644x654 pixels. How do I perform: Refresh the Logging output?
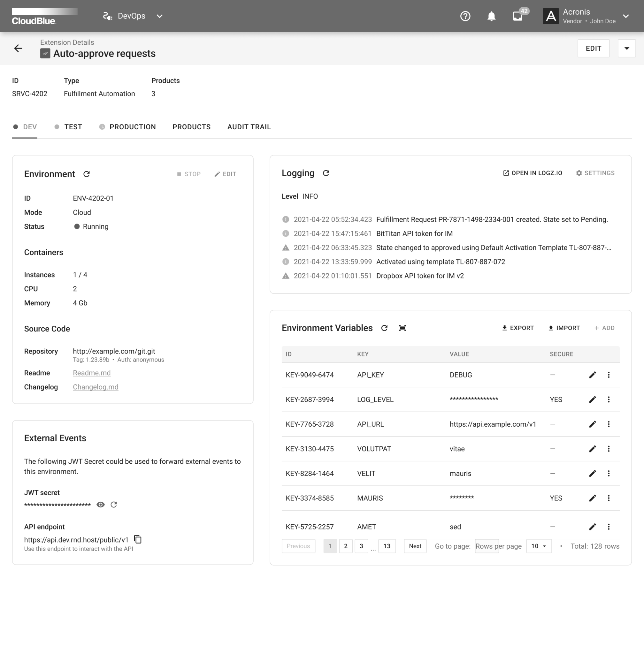[x=326, y=173]
